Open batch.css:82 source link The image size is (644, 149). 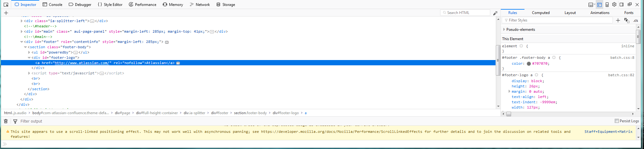point(621,75)
